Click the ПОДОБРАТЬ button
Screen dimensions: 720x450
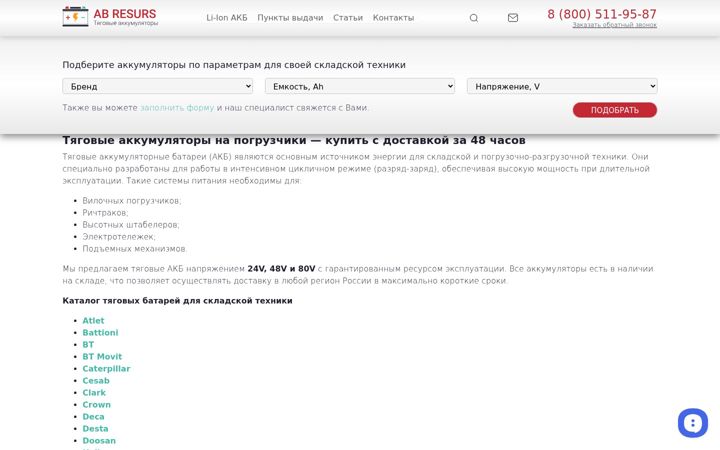(x=615, y=110)
